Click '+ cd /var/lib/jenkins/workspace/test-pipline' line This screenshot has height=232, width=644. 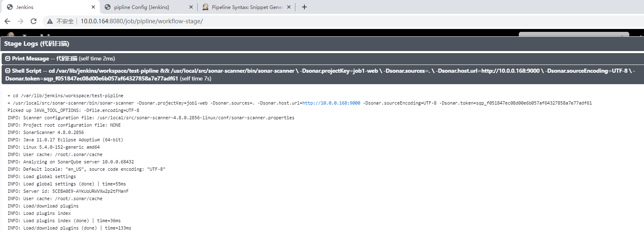pos(65,96)
